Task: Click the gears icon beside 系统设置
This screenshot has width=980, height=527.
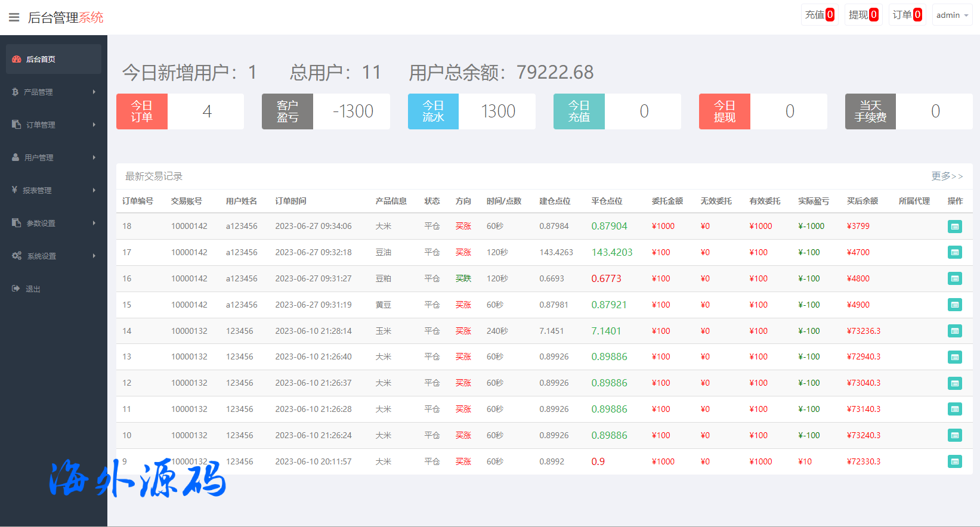Action: coord(17,256)
